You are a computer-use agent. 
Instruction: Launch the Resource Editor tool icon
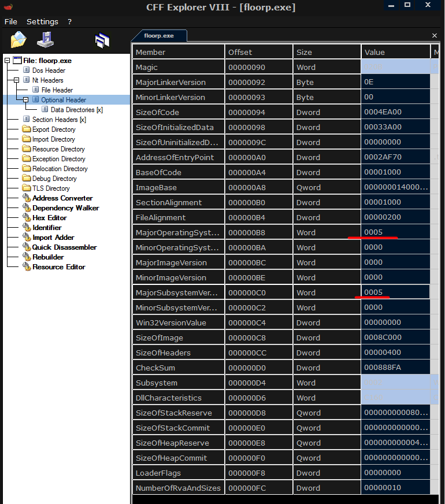27,267
